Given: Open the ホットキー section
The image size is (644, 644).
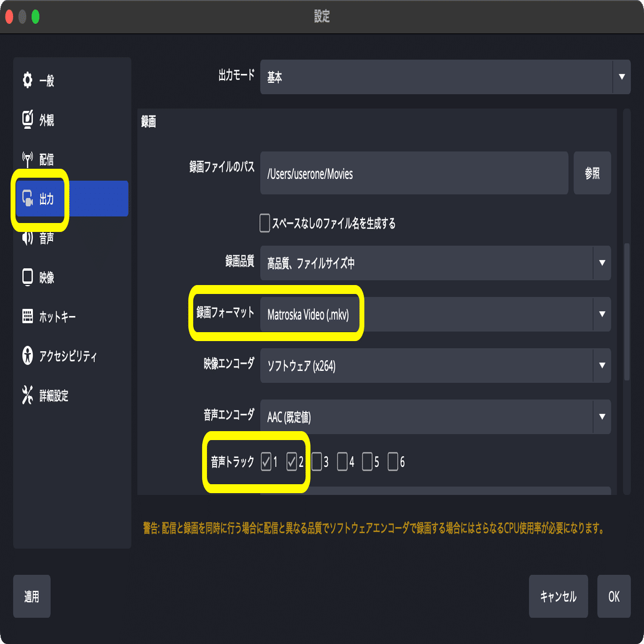Looking at the screenshot, I should (x=57, y=317).
